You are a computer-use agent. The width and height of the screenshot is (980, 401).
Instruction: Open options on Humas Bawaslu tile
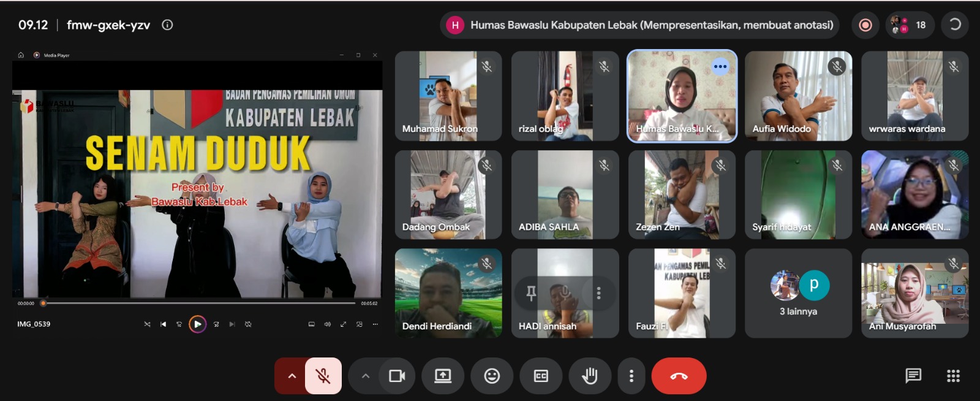point(720,66)
